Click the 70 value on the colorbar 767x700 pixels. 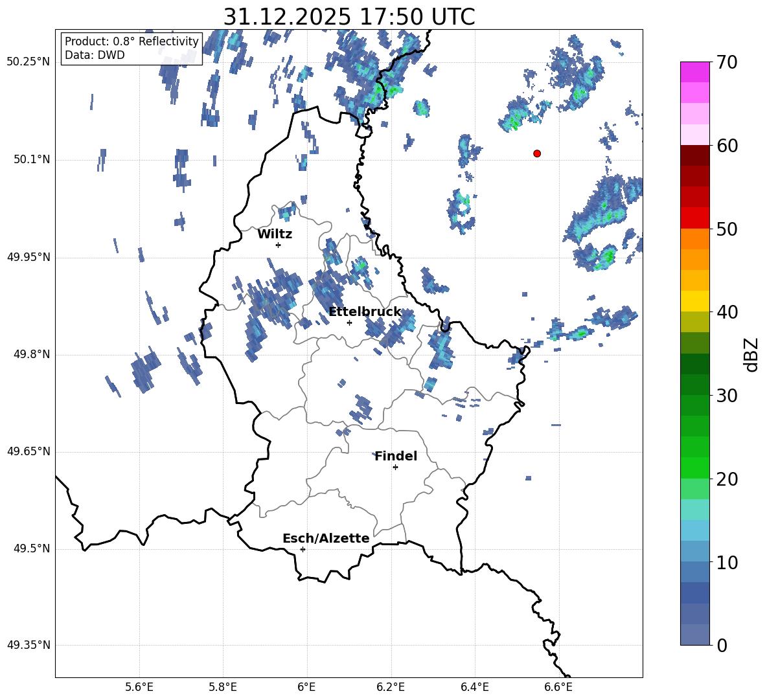(x=727, y=63)
